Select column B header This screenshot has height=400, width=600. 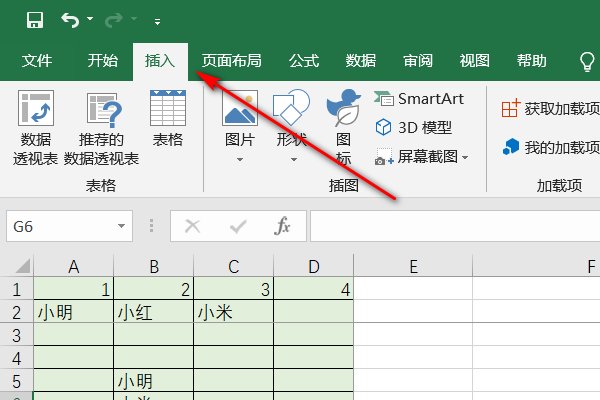click(154, 266)
